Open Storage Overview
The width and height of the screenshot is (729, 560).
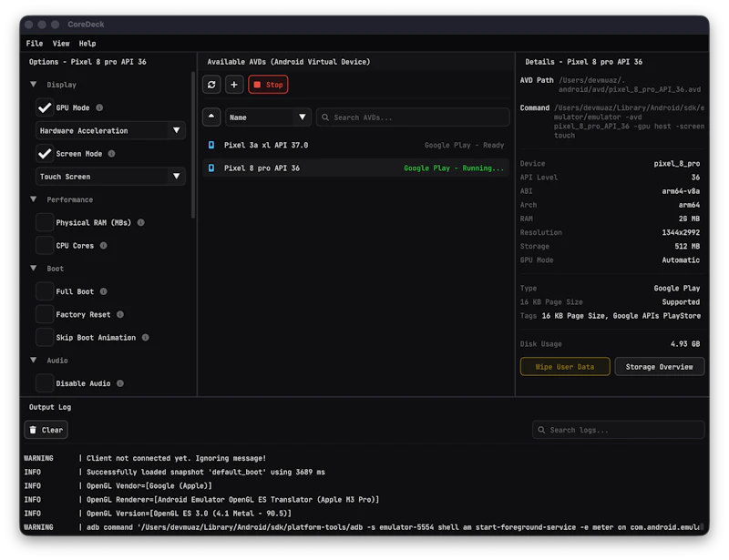tap(659, 367)
